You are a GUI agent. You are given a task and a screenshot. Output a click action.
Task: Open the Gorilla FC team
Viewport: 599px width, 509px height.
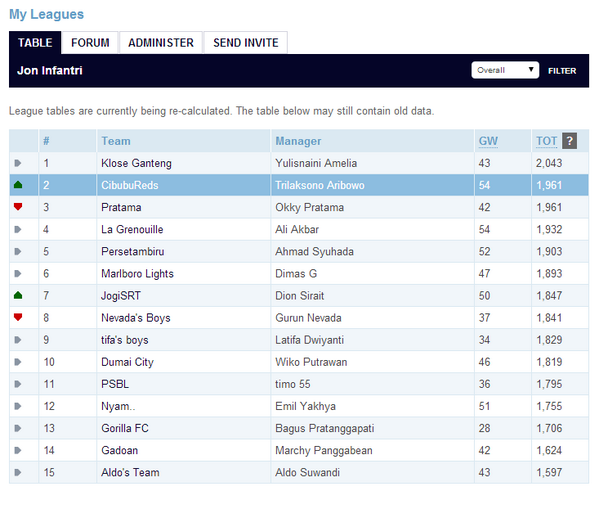point(125,428)
